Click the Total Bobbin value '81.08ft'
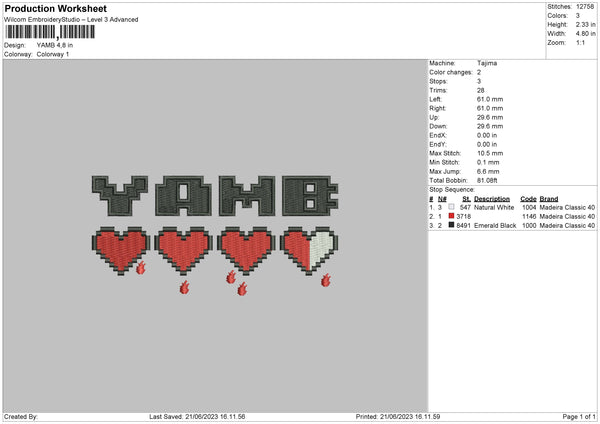 [487, 181]
